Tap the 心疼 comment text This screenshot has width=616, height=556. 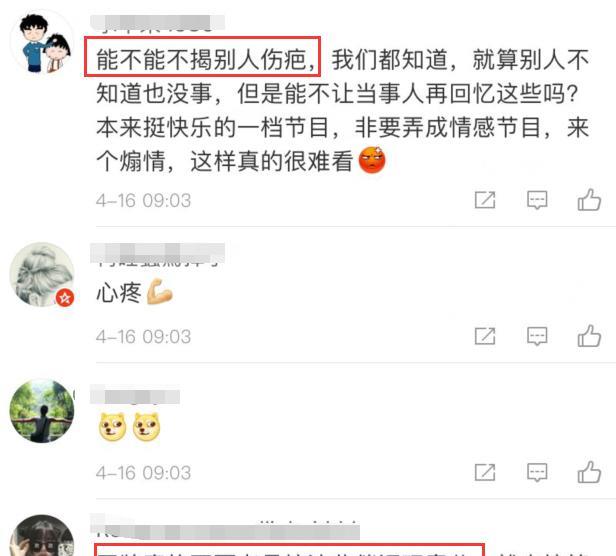tap(119, 293)
